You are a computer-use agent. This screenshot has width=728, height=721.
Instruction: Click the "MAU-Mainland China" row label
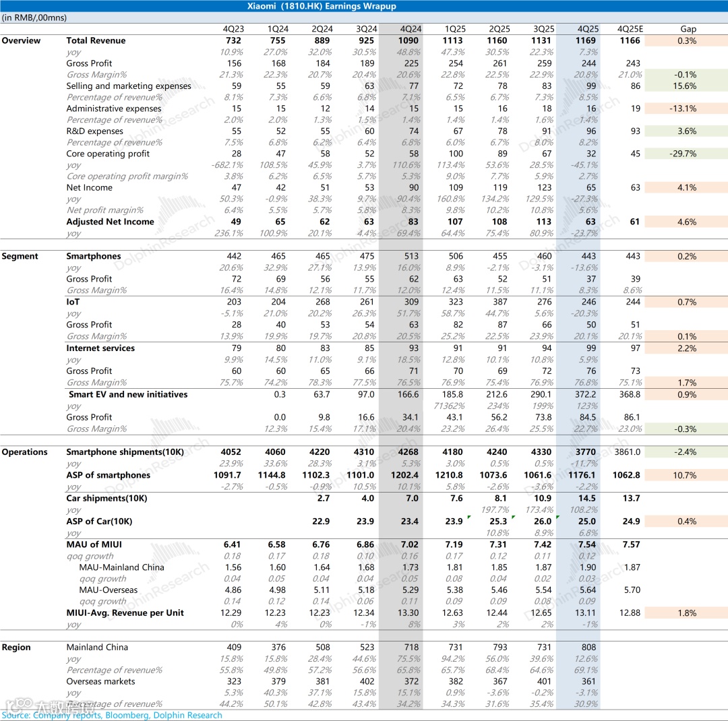tap(121, 567)
